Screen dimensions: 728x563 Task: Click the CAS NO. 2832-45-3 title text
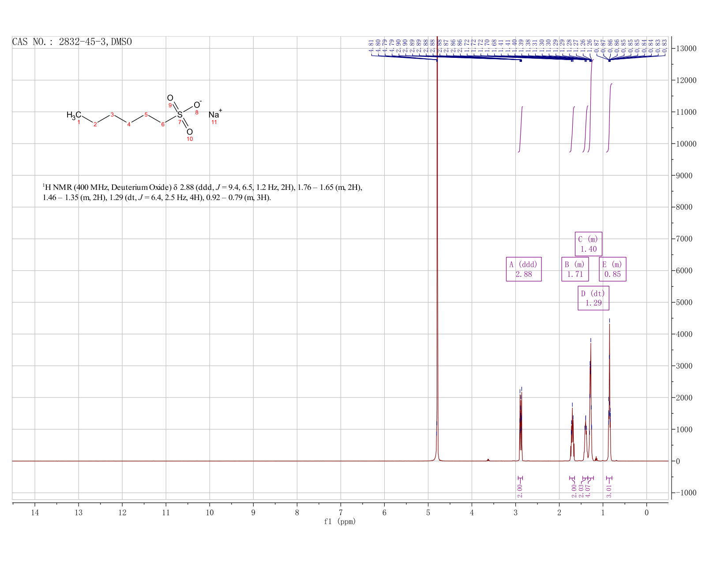point(72,42)
